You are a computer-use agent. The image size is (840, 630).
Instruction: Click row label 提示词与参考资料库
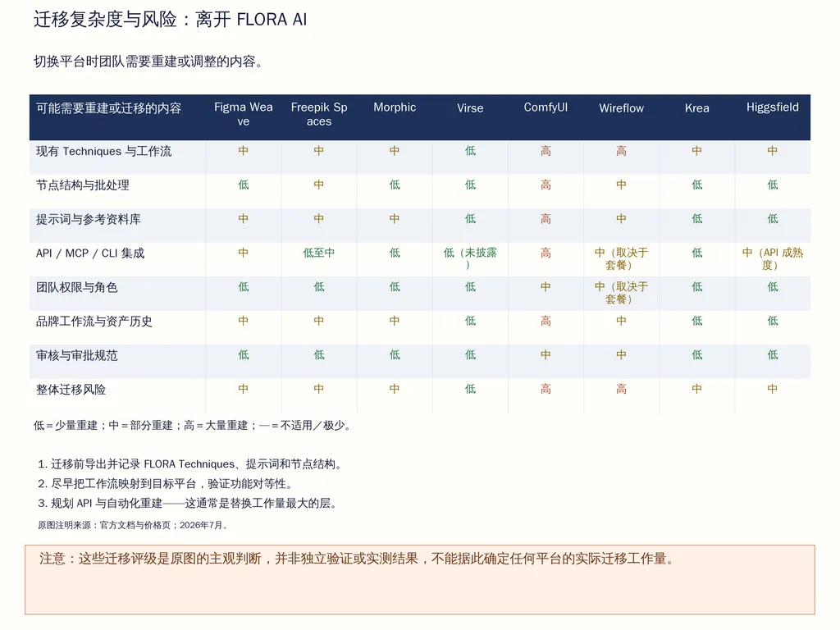click(89, 220)
